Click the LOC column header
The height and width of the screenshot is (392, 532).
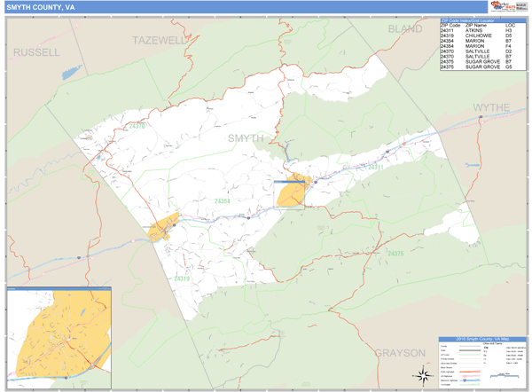tap(510, 26)
